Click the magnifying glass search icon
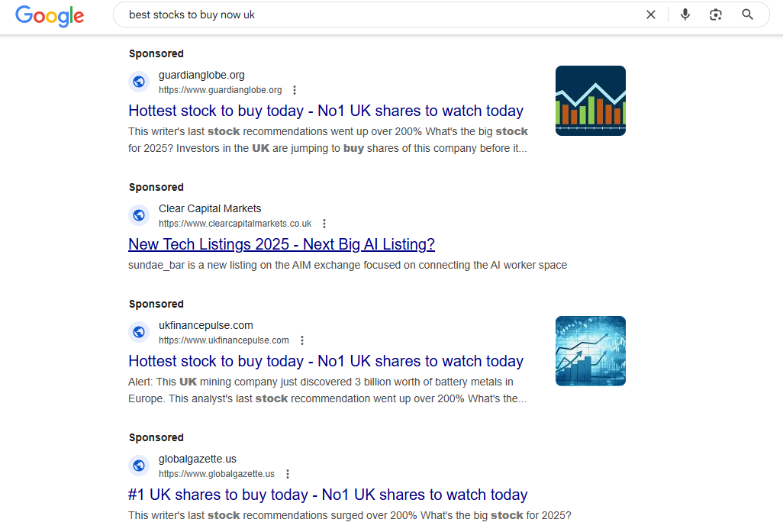783x532 pixels. [x=747, y=14]
